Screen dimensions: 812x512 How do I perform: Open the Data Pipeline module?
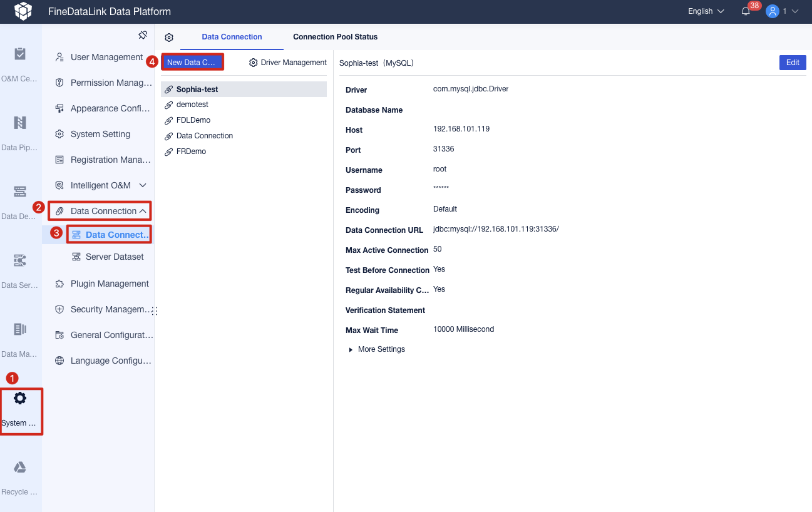[x=21, y=128]
